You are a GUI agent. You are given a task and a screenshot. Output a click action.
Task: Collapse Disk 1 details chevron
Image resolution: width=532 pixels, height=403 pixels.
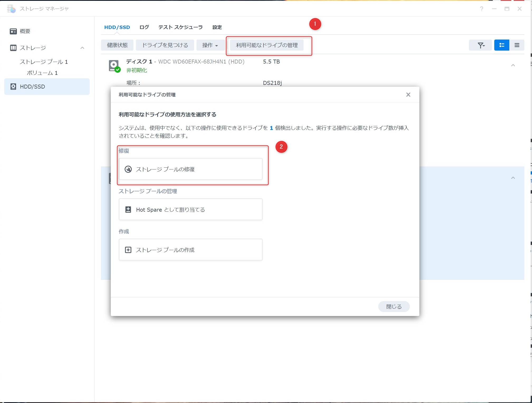point(513,65)
